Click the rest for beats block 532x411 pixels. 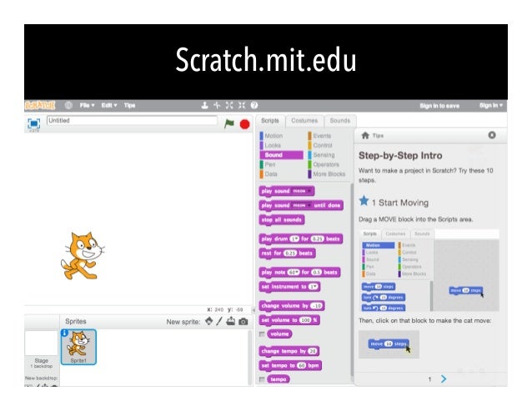point(287,253)
